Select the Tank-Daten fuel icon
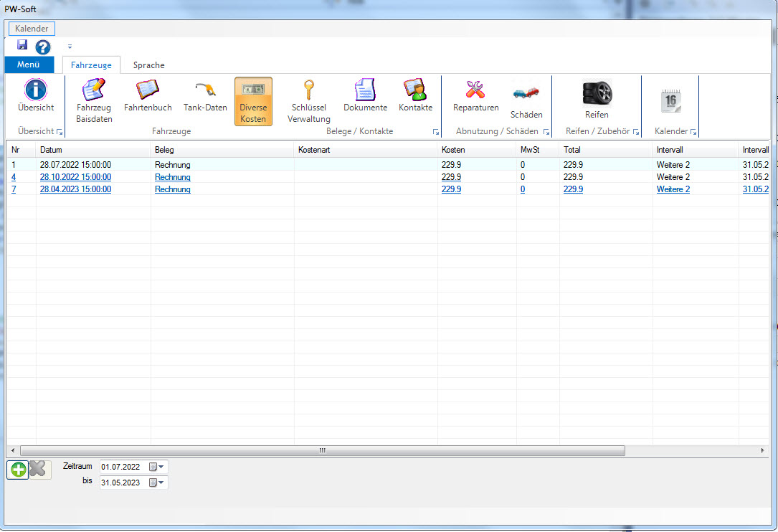Image resolution: width=778 pixels, height=532 pixels. 205,96
